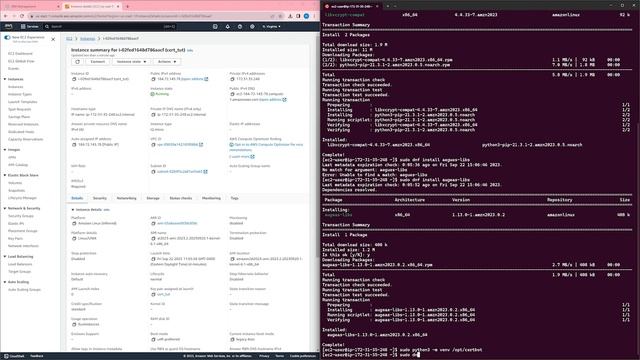Viewport: 640px width, 360px height.
Task: Open the CloudShell icon in the AWS top bar
Action: tap(215, 27)
